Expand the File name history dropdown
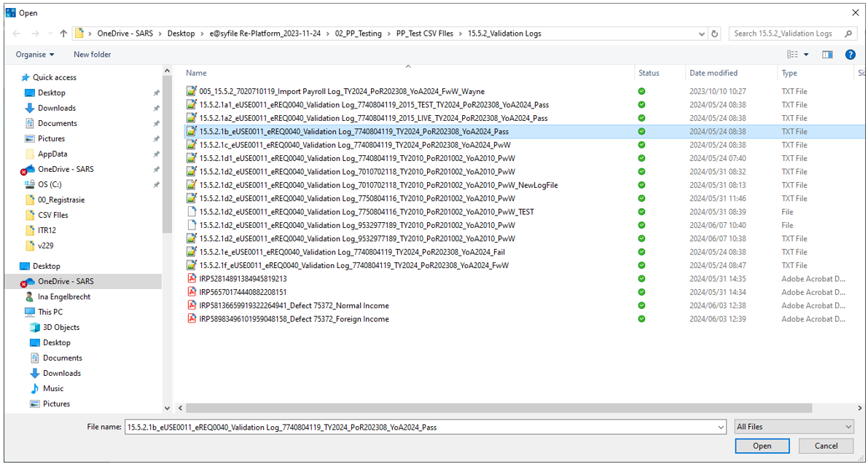This screenshot has height=464, width=868. [x=721, y=428]
